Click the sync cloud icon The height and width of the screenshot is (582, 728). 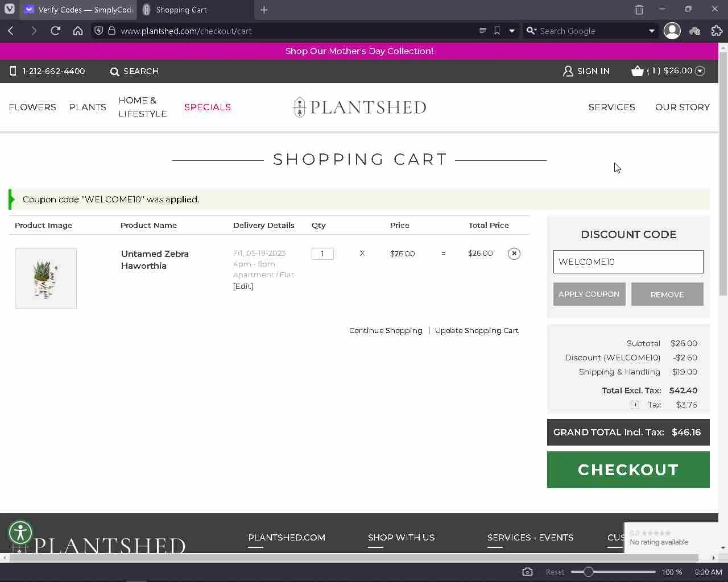point(694,31)
